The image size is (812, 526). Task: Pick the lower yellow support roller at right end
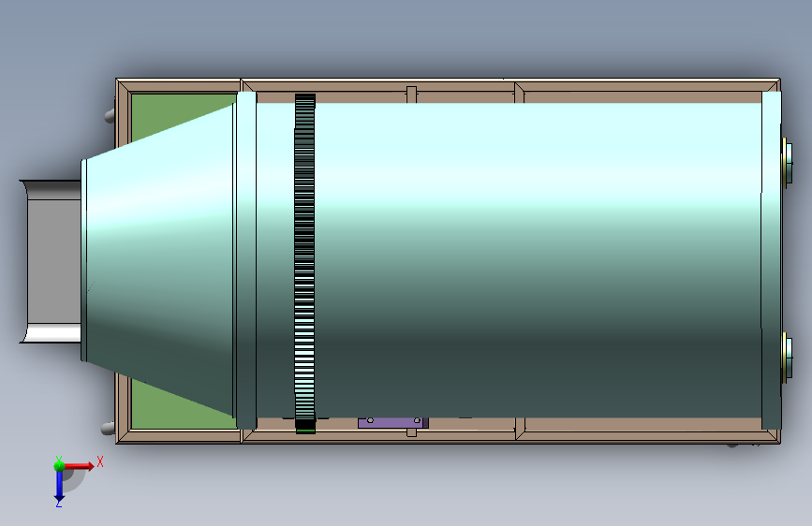point(787,358)
